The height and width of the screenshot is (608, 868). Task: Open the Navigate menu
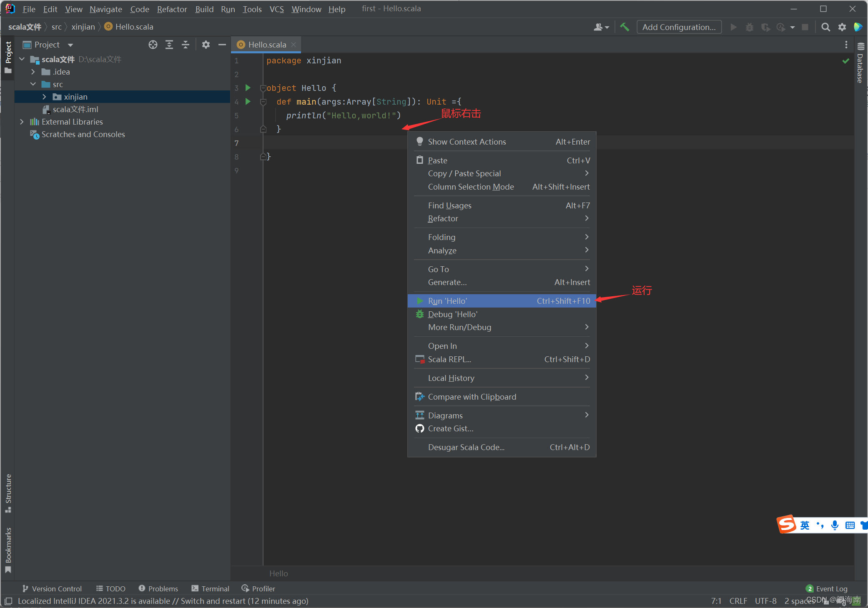[106, 9]
